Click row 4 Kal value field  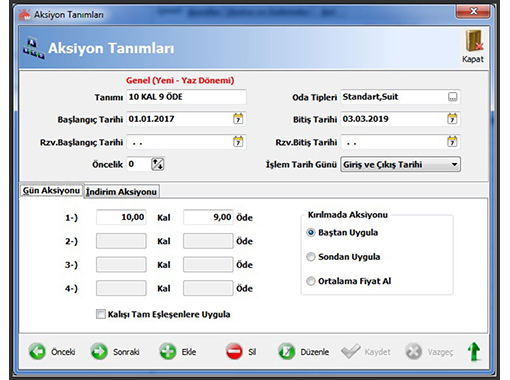pos(121,288)
